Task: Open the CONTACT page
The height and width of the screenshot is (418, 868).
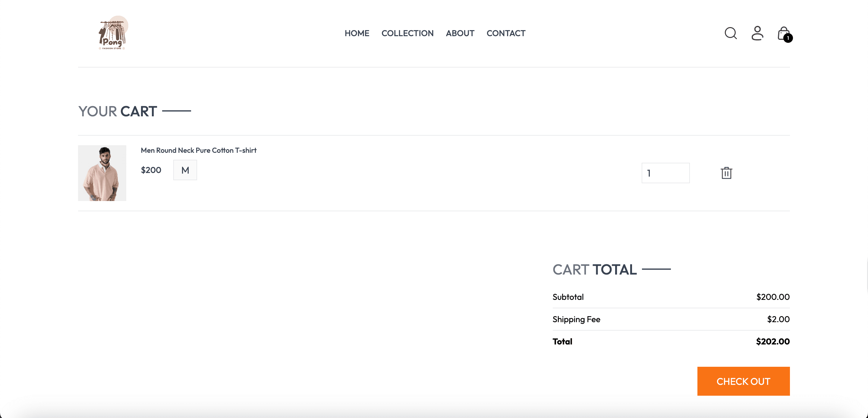Action: coord(506,33)
